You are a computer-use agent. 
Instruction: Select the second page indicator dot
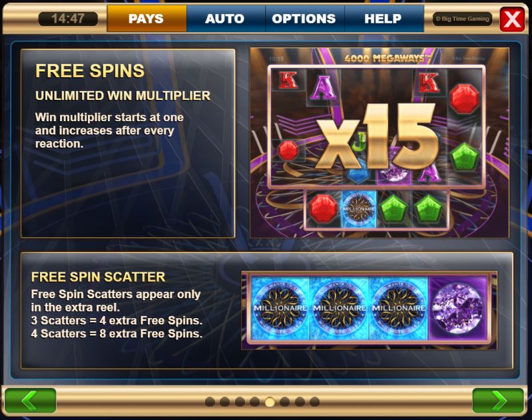point(225,401)
